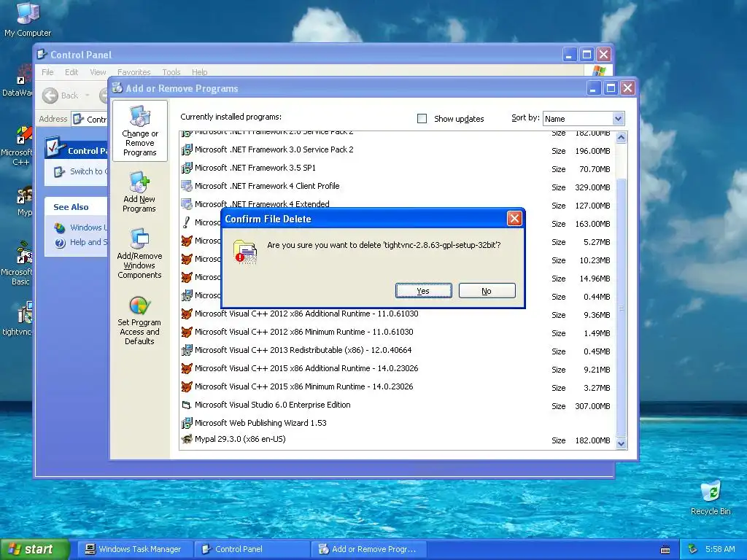Open Add/Remove Windows Components

pos(139,253)
